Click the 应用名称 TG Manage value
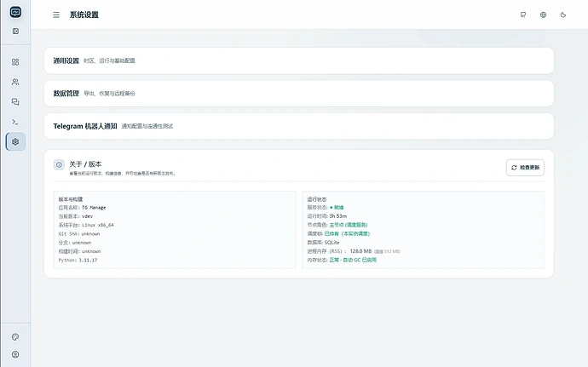This screenshot has width=588, height=367. coord(94,207)
